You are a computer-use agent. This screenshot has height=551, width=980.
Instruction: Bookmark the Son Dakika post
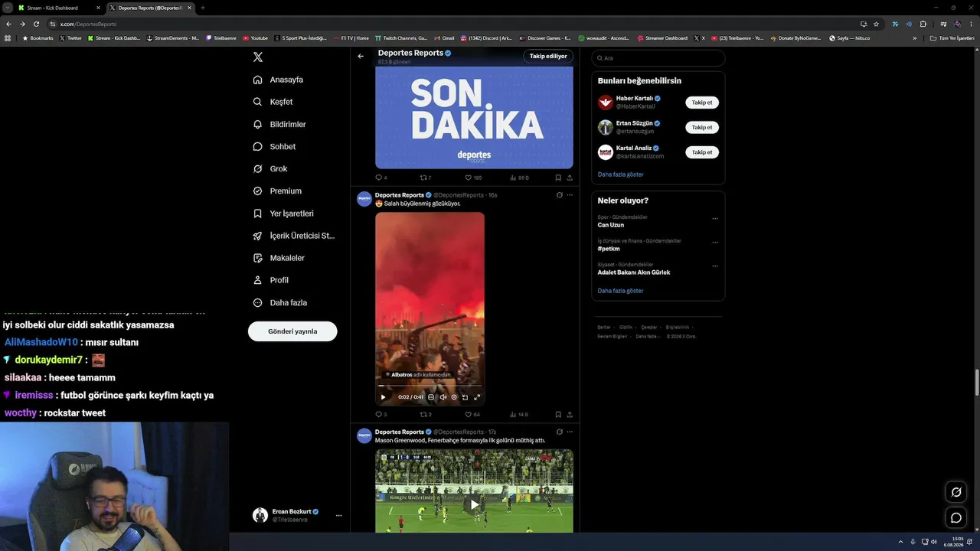pos(558,178)
